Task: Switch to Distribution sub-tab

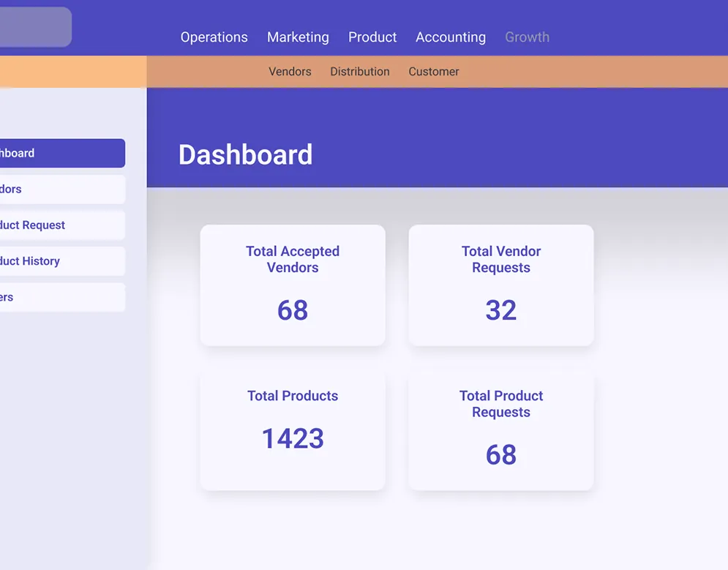Action: (360, 72)
